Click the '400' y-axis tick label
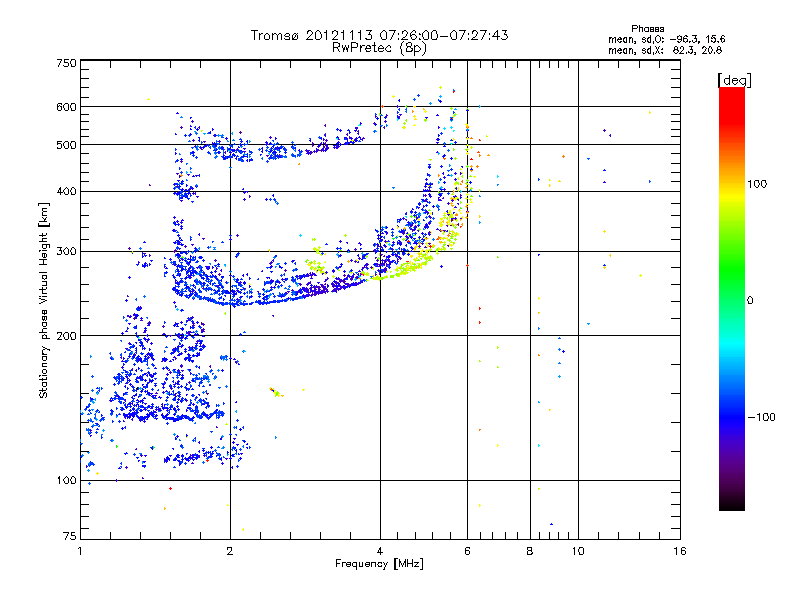Screen dimensions: 800x600 tap(66, 192)
